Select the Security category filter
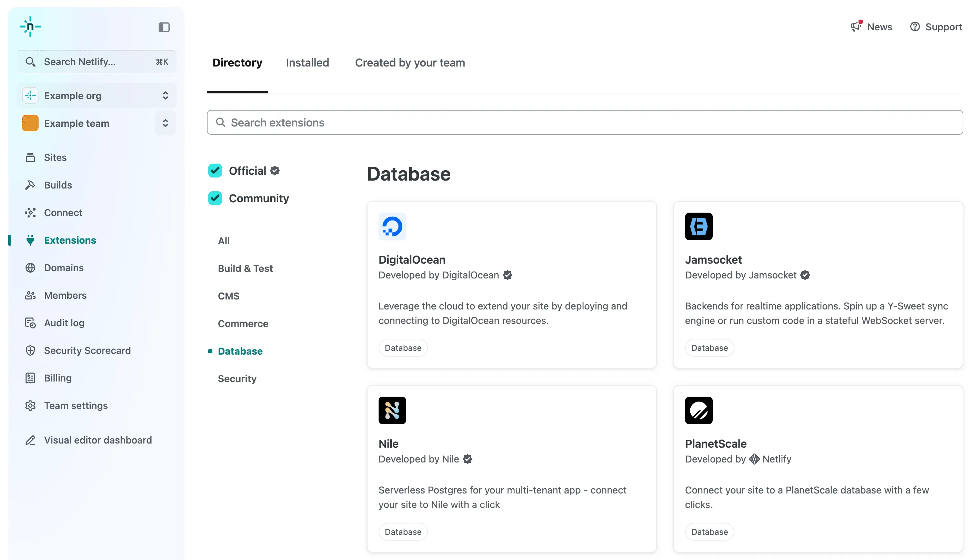Viewport: 973px width, 560px height. tap(237, 379)
